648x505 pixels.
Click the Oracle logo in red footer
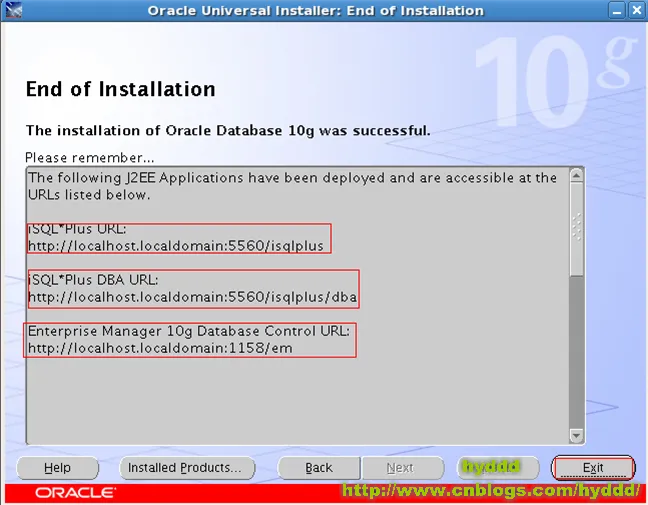[75, 493]
